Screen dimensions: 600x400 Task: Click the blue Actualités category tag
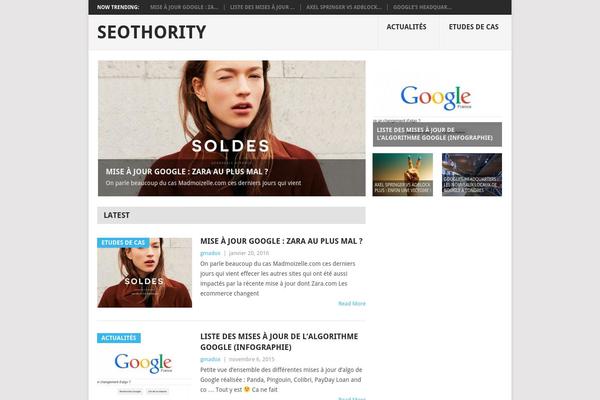pyautogui.click(x=119, y=338)
